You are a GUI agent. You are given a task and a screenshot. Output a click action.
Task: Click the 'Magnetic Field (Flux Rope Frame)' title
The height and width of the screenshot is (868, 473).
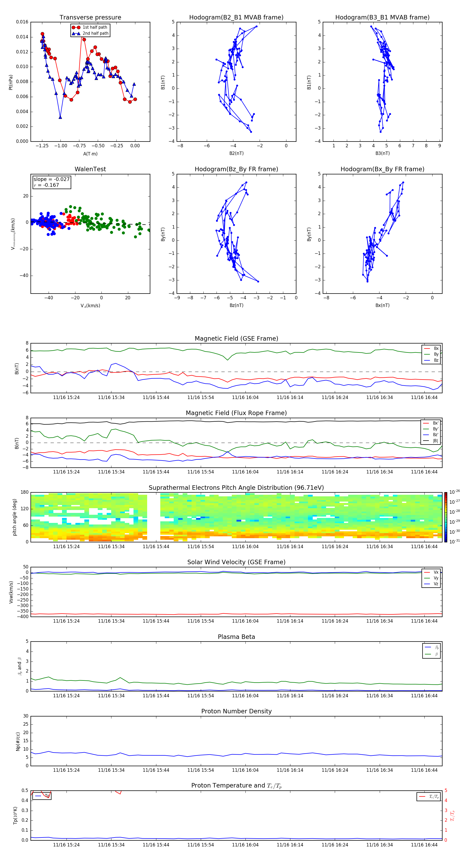click(236, 413)
